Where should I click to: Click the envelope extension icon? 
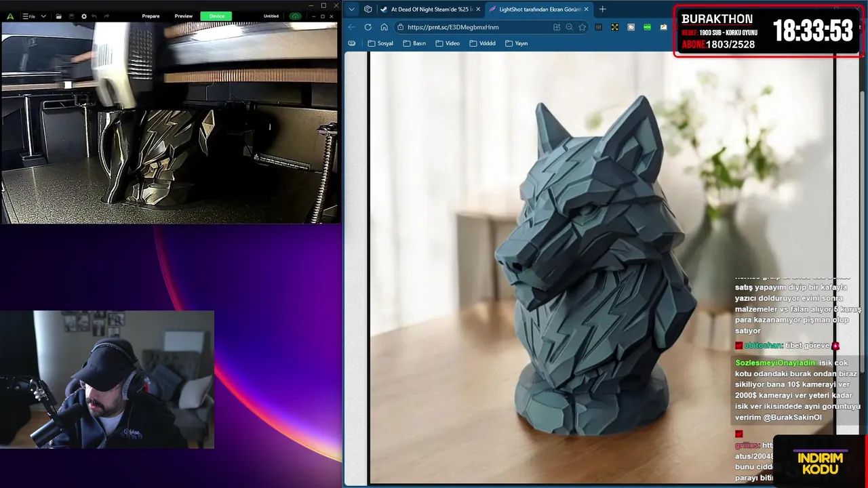(664, 27)
